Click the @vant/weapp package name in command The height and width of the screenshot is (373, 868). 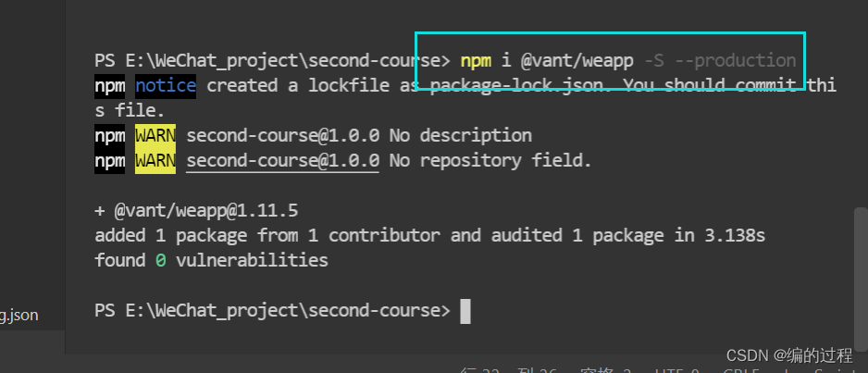pyautogui.click(x=577, y=60)
